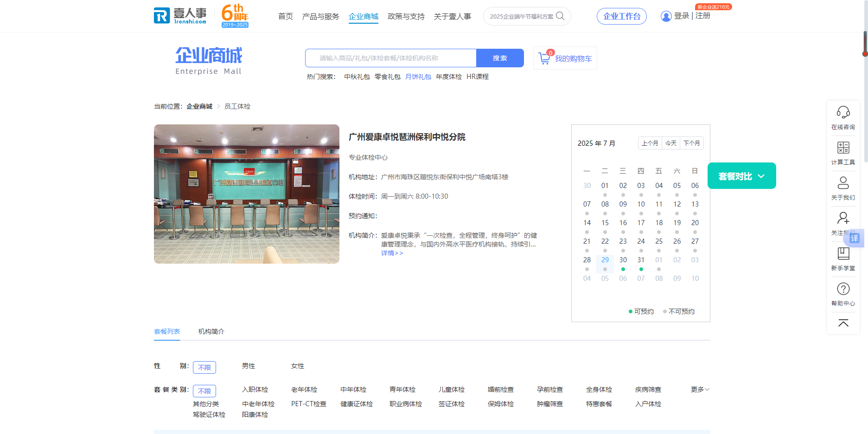Select 男性 gender filter
The width and height of the screenshot is (868, 434).
[249, 366]
